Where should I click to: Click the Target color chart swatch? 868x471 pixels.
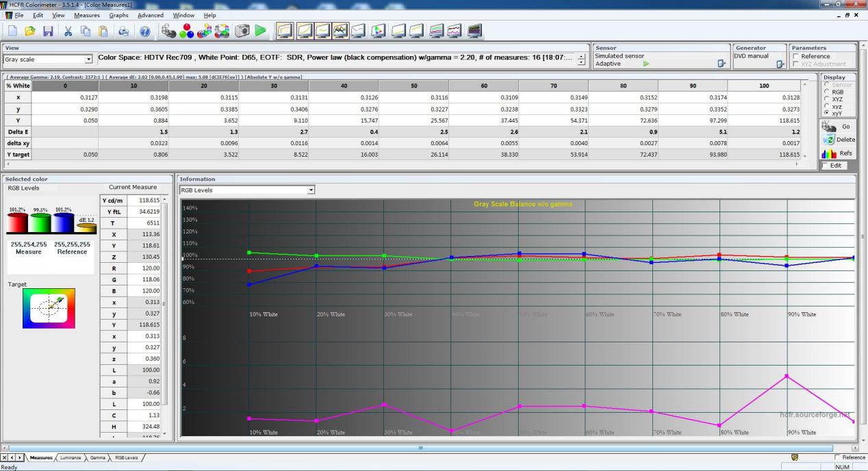(49, 308)
